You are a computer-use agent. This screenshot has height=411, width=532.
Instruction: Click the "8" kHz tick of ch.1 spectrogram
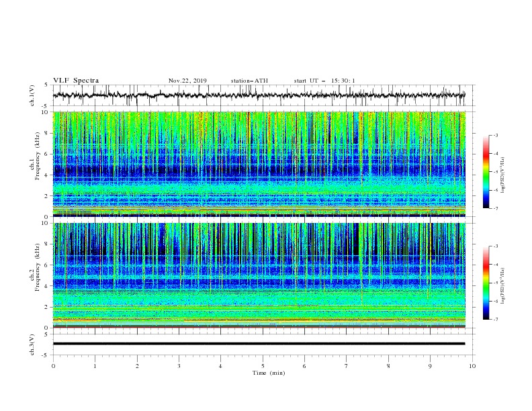[x=46, y=133]
